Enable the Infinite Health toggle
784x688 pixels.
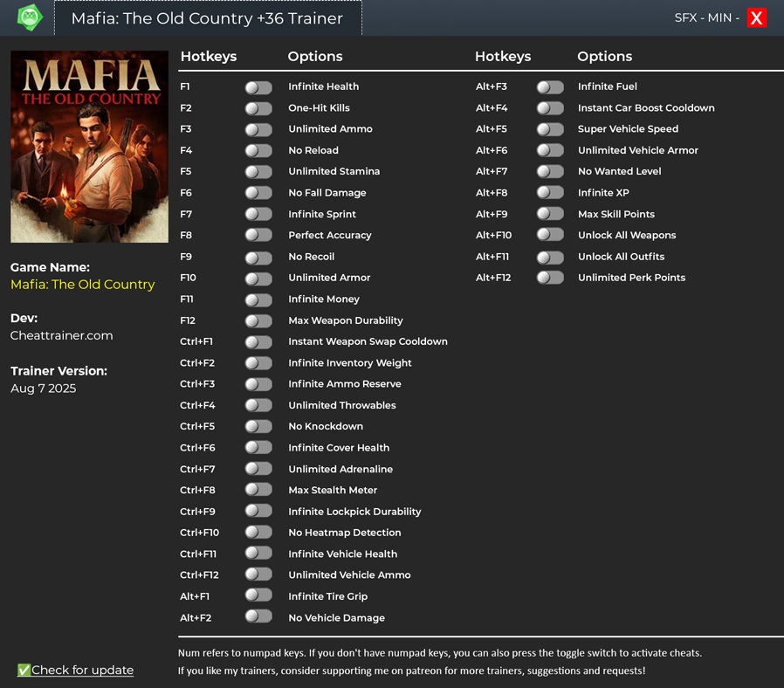[258, 87]
